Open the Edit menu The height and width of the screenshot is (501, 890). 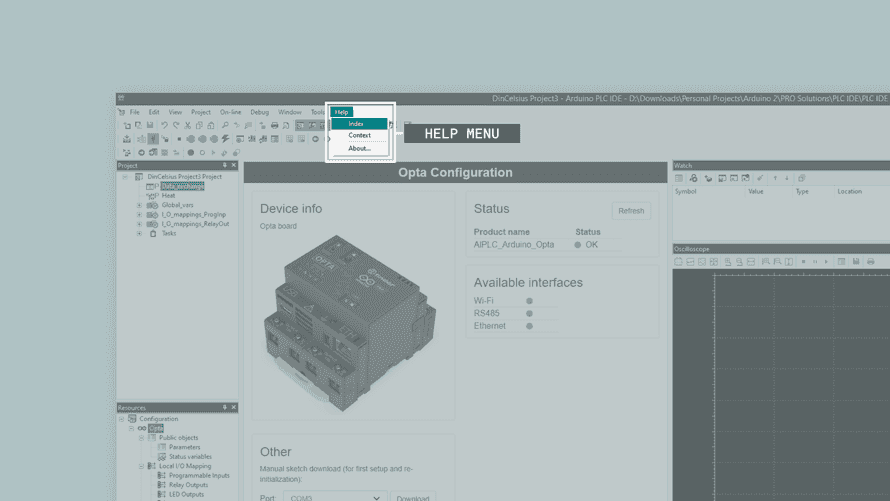tap(154, 112)
